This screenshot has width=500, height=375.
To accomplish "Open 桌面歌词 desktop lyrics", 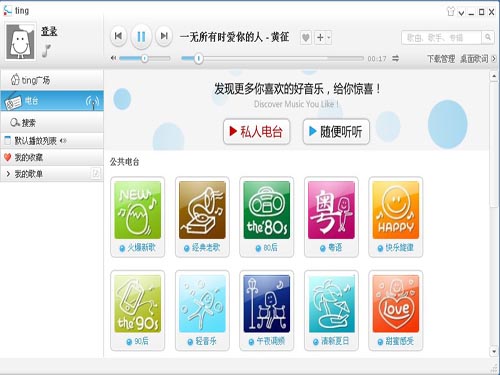I will coord(474,59).
